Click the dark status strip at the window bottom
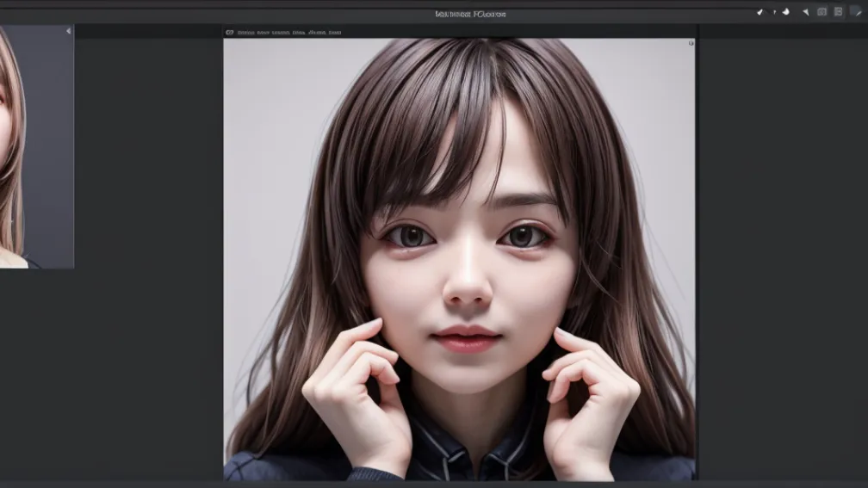Viewport: 868px width, 488px height. [434, 484]
